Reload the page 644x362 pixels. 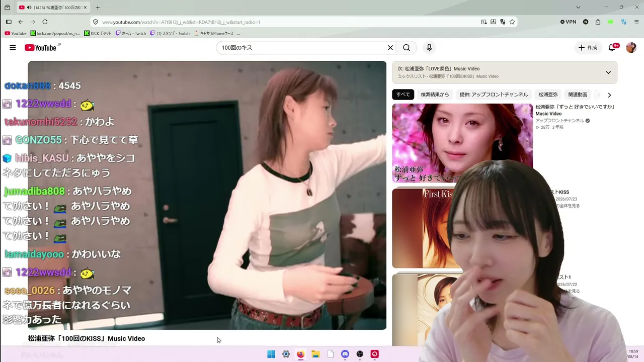(45, 22)
